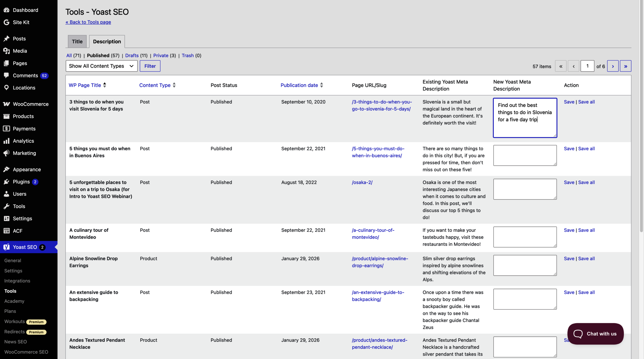Click the Filter button
Screen dimensions: 644x359
click(x=150, y=66)
